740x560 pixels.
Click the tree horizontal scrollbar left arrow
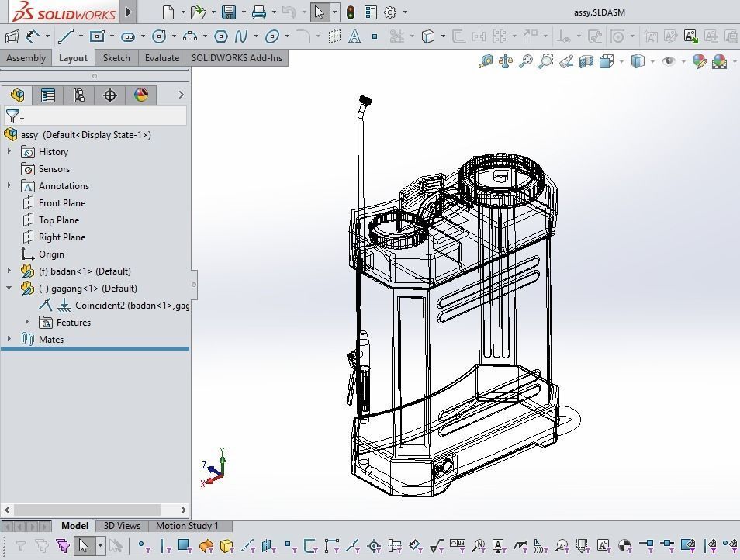coord(7,510)
